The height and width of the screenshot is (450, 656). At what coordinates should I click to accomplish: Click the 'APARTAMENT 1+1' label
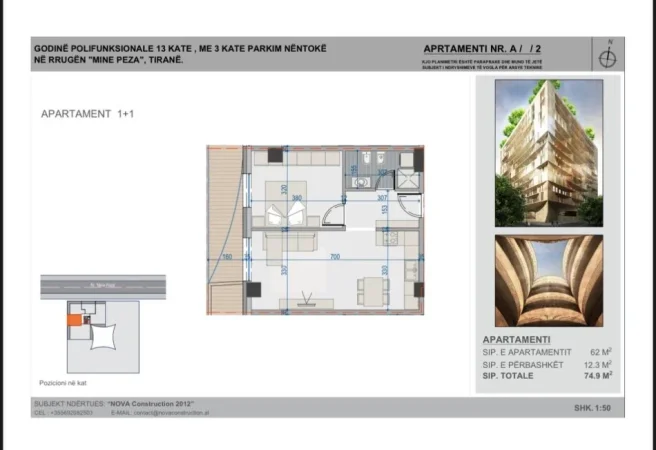[87, 114]
